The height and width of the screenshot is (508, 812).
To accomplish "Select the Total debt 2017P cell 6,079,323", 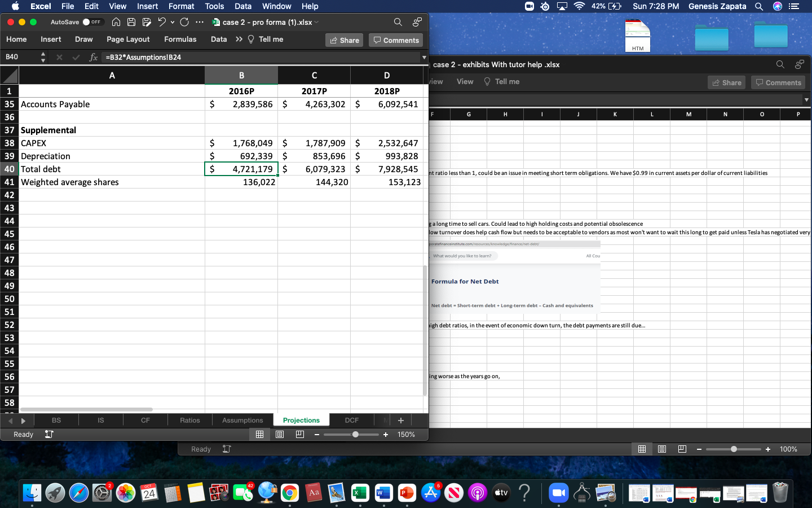I will (x=314, y=169).
